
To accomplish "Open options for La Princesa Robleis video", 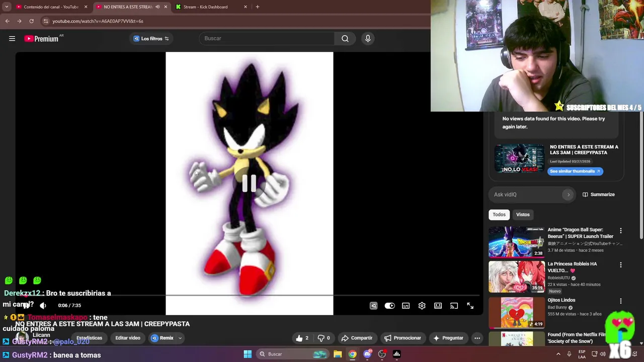I will point(620,265).
